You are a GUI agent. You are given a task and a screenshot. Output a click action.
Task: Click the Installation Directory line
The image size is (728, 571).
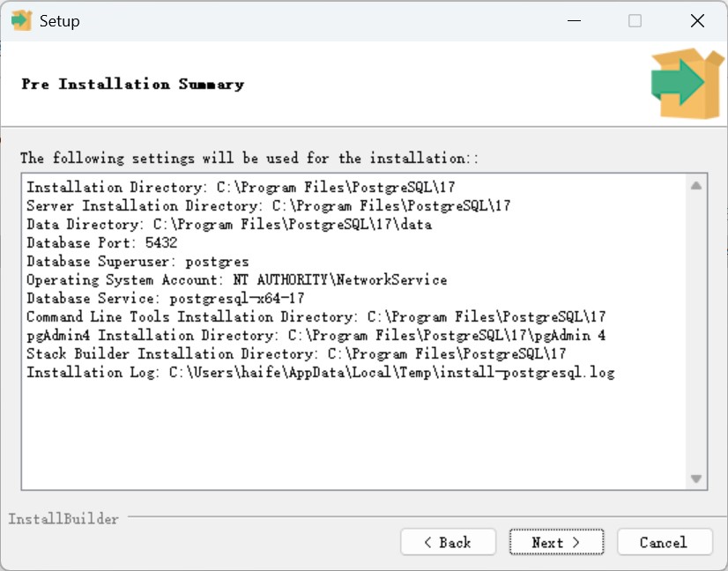point(241,188)
